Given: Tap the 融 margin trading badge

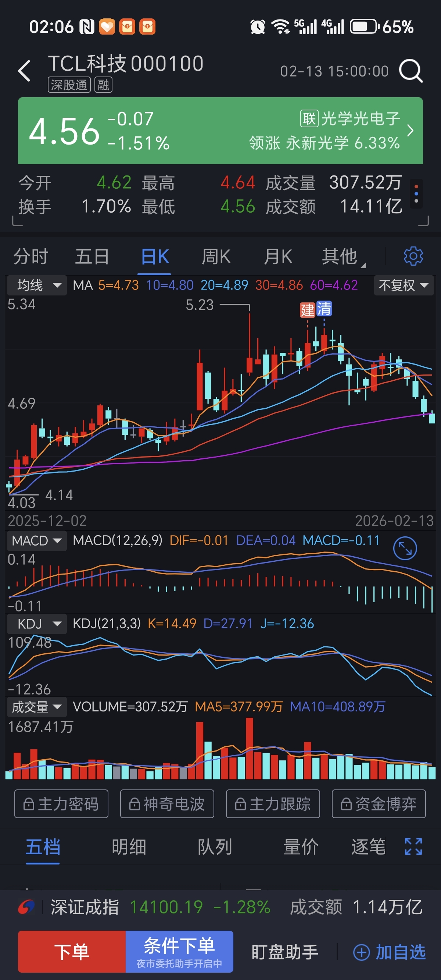Looking at the screenshot, I should 103,85.
